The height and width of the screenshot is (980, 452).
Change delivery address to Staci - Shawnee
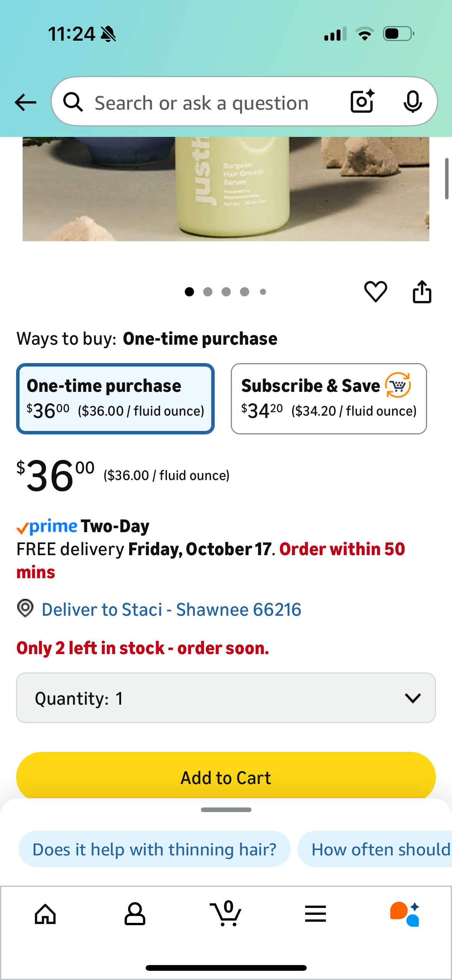(171, 610)
